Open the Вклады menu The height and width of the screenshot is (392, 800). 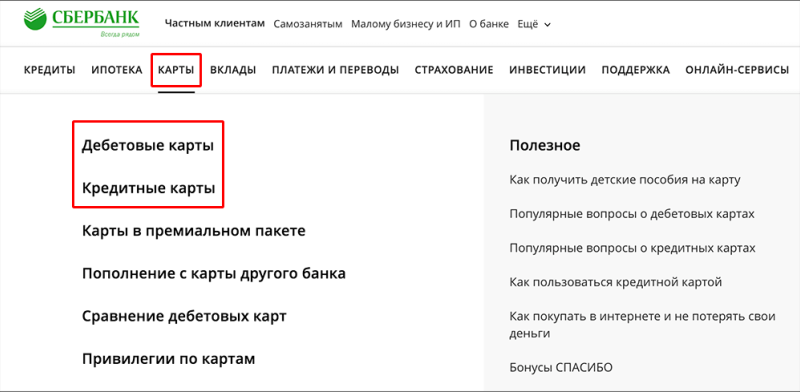point(233,70)
